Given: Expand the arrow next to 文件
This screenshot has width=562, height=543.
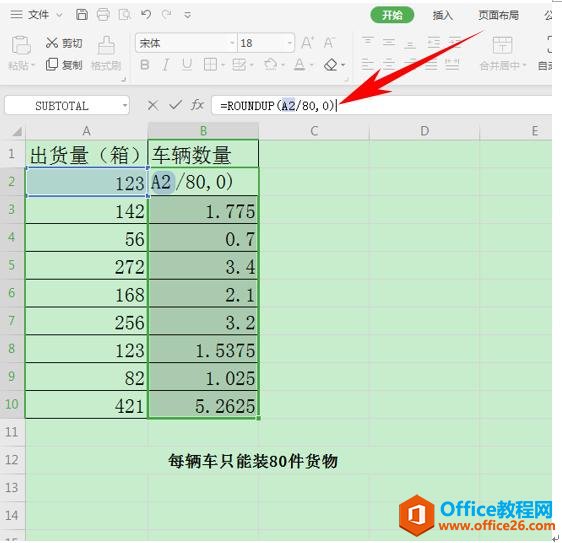Looking at the screenshot, I should [59, 15].
